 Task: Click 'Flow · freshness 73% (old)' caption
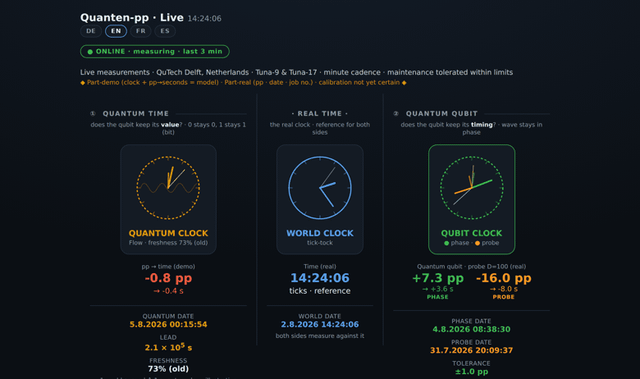(x=168, y=243)
